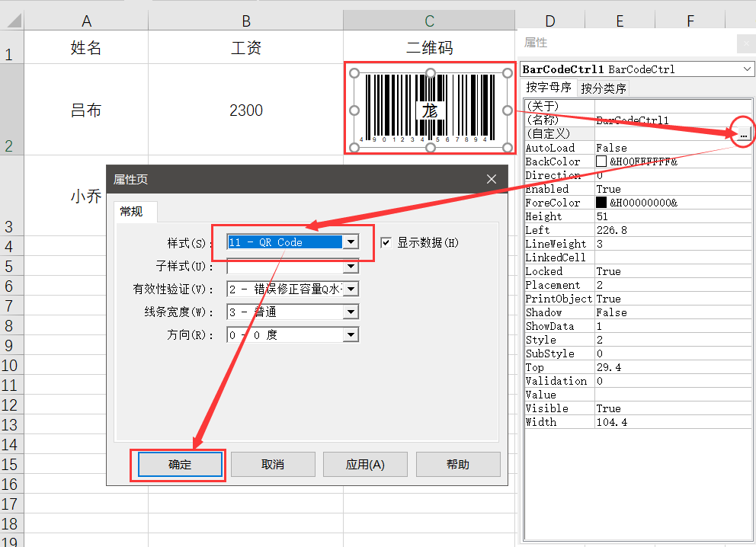This screenshot has width=756, height=547.
Task: Click the 帮助 button
Action: 458,465
